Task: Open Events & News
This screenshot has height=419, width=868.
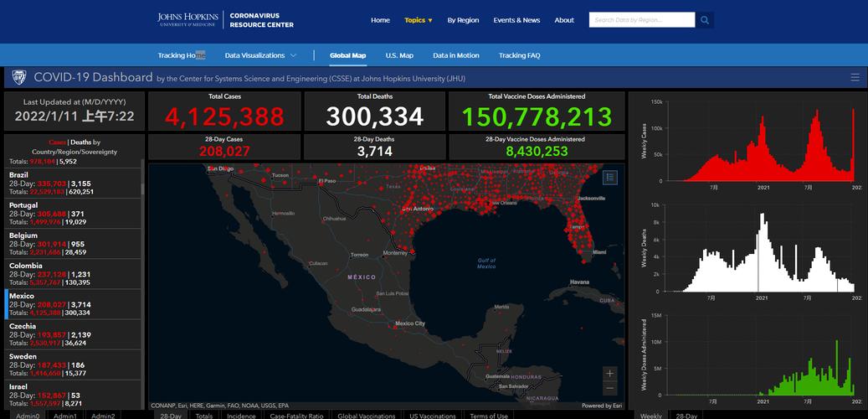Action: [x=516, y=20]
